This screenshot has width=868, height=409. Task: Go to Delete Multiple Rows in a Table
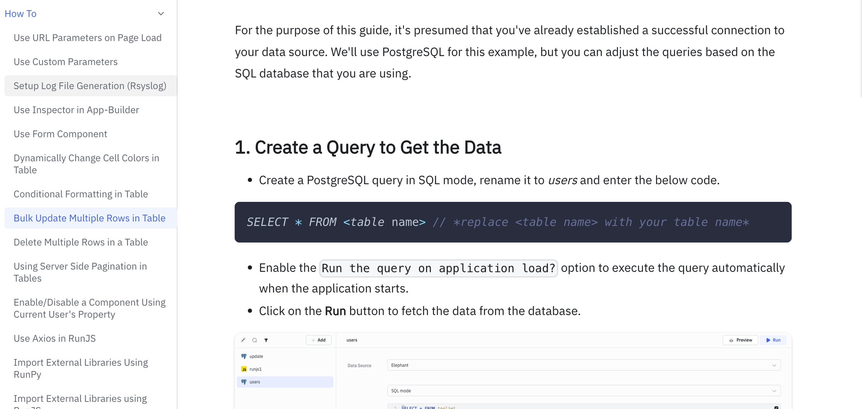point(81,242)
